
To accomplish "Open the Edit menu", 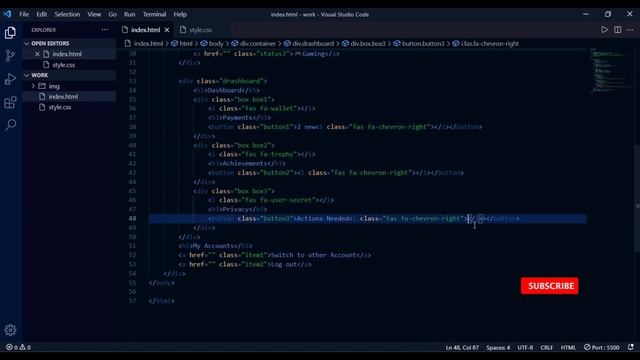I will click(42, 14).
